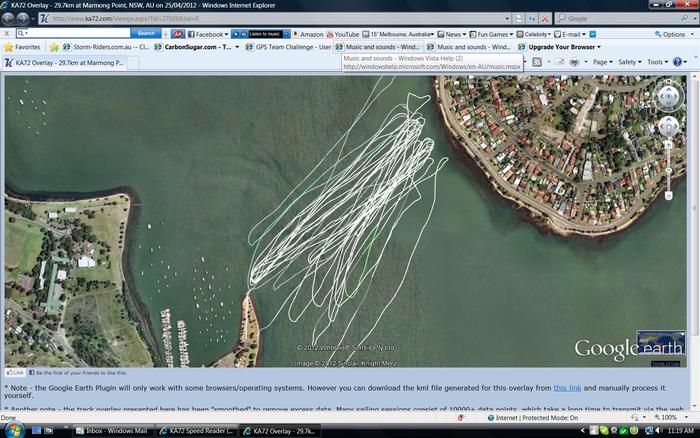The height and width of the screenshot is (438, 700).
Task: Click the Favorites star icon
Action: (x=9, y=47)
